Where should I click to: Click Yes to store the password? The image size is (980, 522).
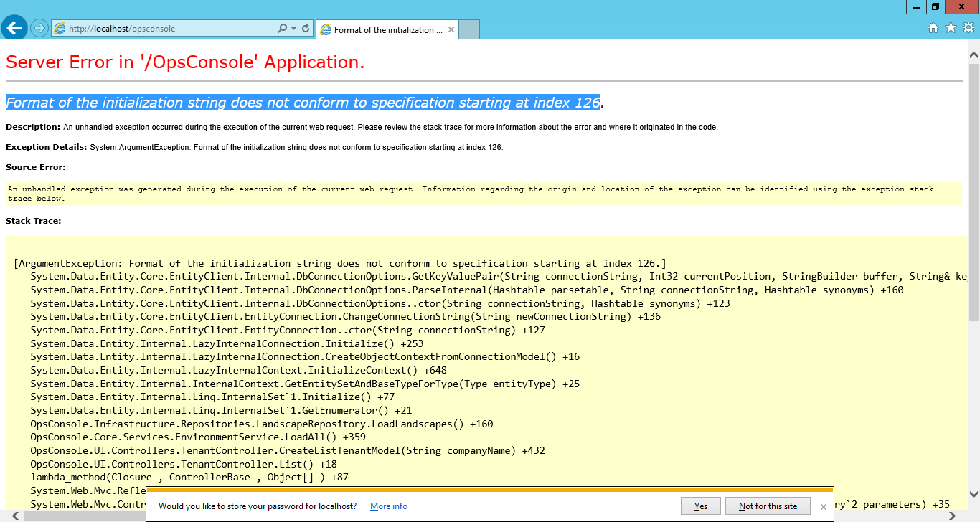[701, 506]
